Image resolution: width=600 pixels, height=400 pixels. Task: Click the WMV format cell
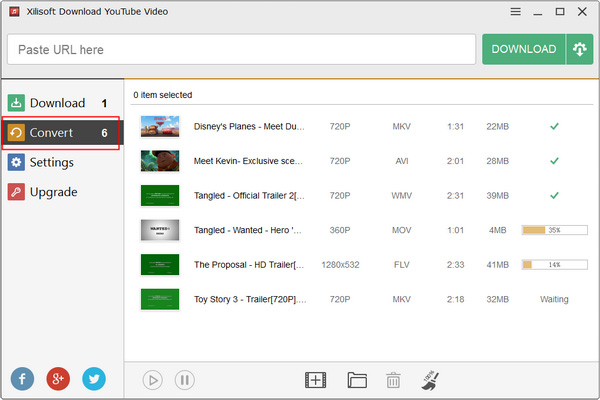click(401, 196)
